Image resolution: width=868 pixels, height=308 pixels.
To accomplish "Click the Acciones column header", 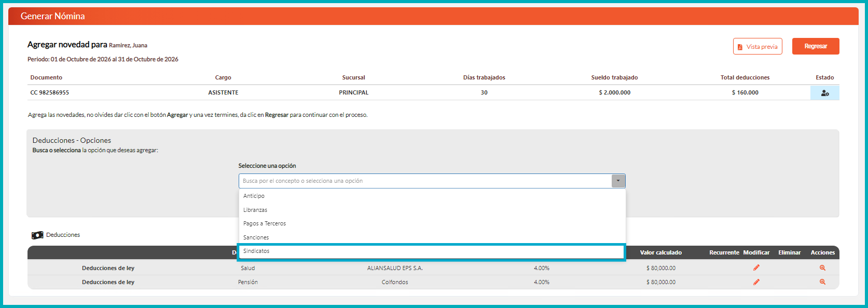I will click(823, 252).
